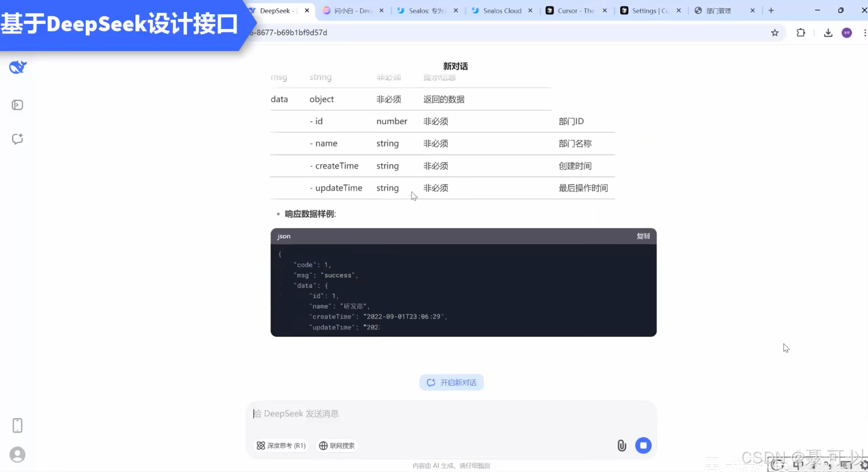Close the 问小白 tab
Viewport: 868px width, 472px height.
coord(382,10)
